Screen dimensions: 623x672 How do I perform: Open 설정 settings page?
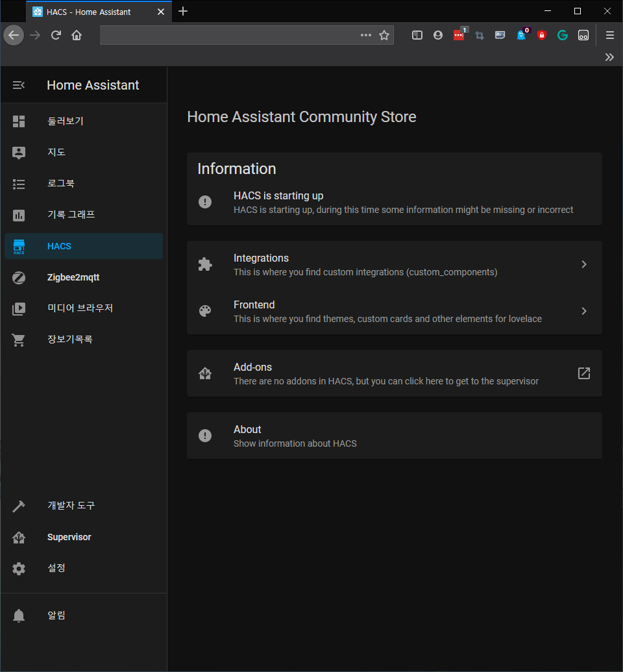click(x=84, y=568)
